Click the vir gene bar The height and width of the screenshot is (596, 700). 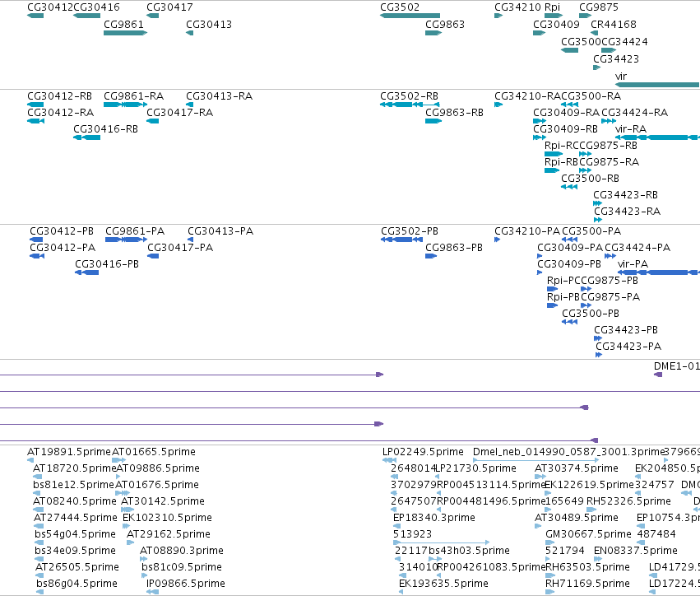[x=657, y=85]
